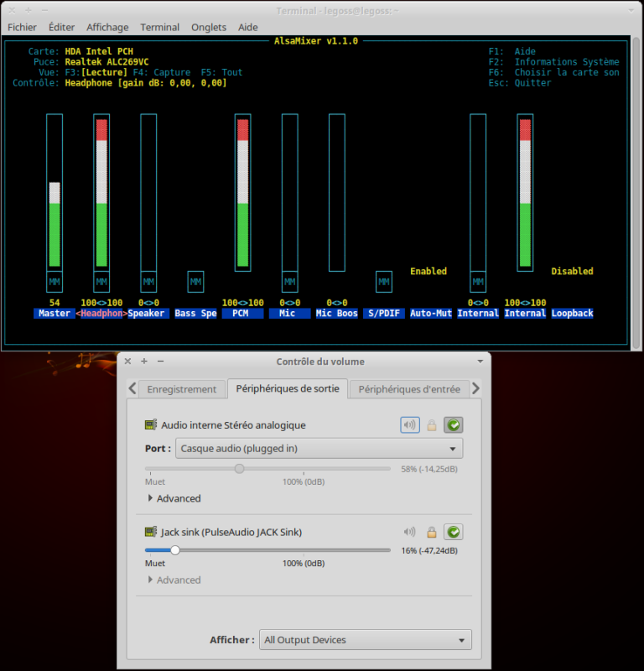Mute the Jack sink output
This screenshot has width=644, height=671.
click(409, 532)
